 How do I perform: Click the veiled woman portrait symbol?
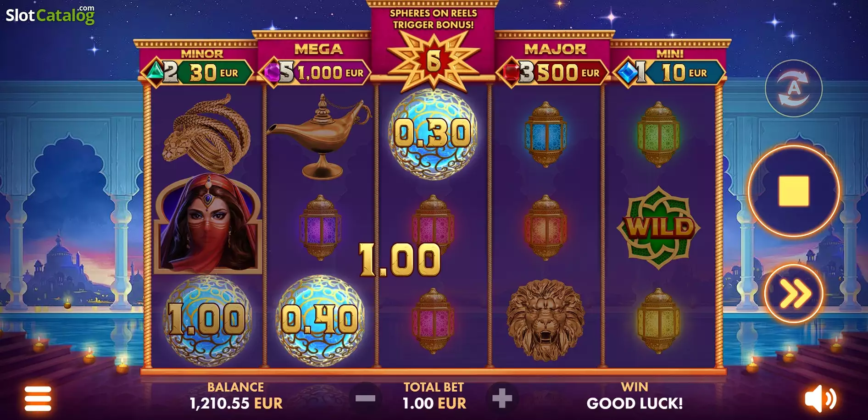tap(208, 224)
